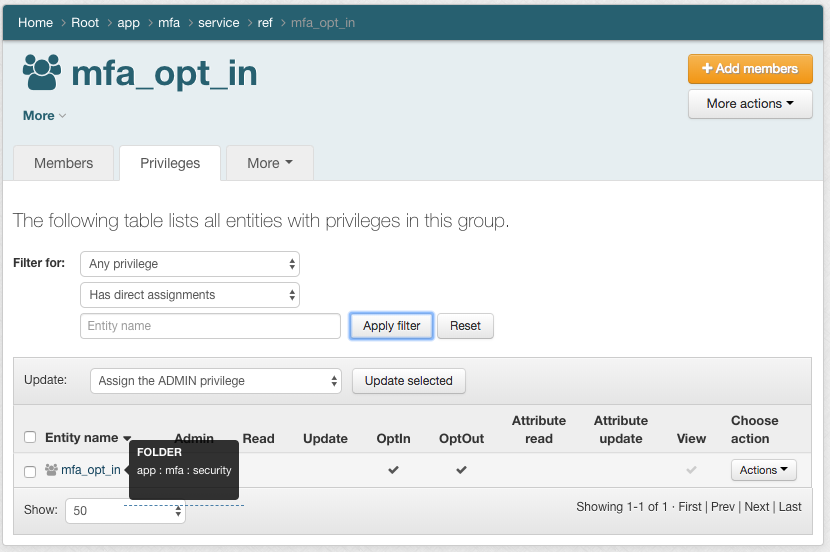Screen dimensions: 830x552
Task: Open the Show 50 page size dropdown
Action: coord(125,510)
